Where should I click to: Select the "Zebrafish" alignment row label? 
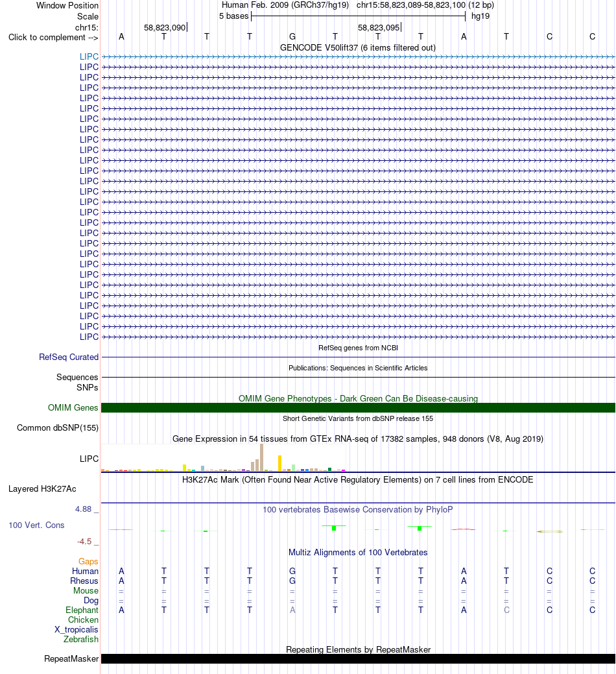pyautogui.click(x=81, y=639)
